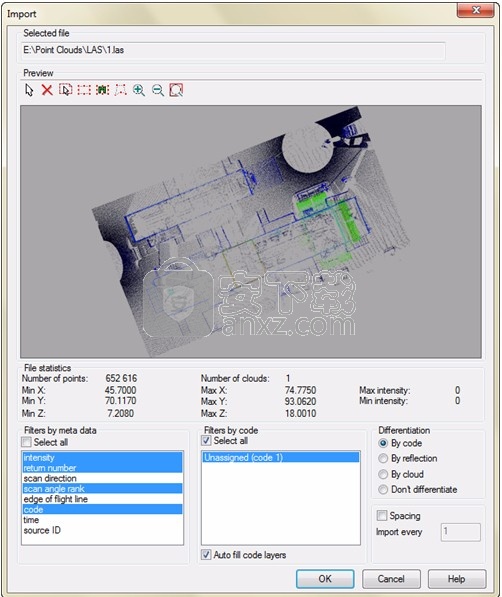Click the green points in rectangle tool
The height and width of the screenshot is (597, 502).
[102, 90]
